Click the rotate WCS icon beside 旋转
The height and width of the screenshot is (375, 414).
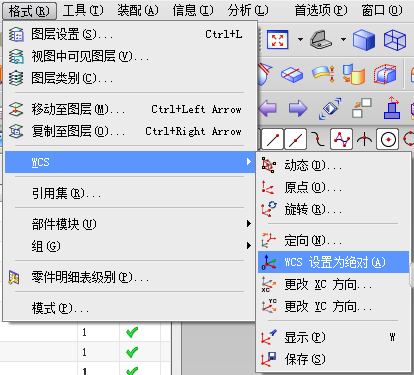[x=269, y=209]
